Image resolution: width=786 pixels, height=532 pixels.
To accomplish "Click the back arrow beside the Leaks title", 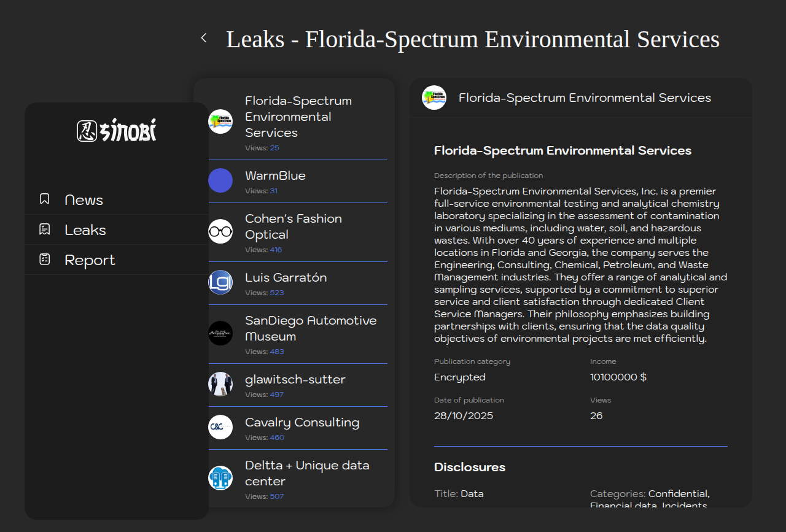I will click(x=204, y=38).
